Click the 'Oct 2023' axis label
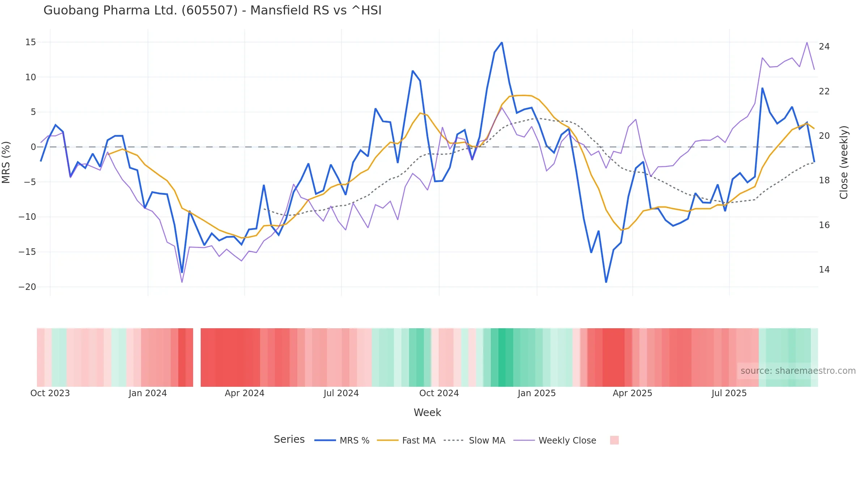 coord(50,393)
